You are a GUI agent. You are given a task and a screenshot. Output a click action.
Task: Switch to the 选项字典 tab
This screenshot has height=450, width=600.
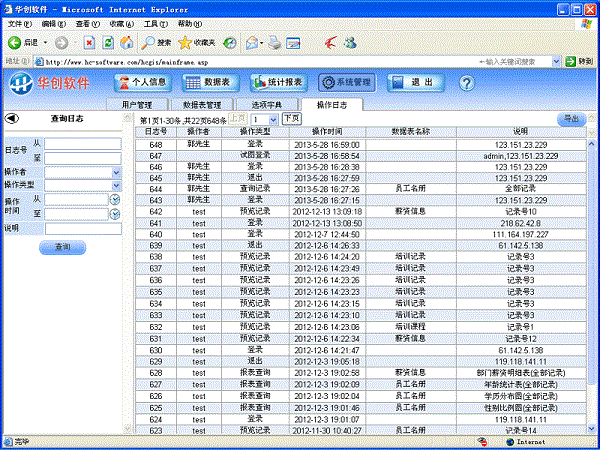(x=267, y=104)
